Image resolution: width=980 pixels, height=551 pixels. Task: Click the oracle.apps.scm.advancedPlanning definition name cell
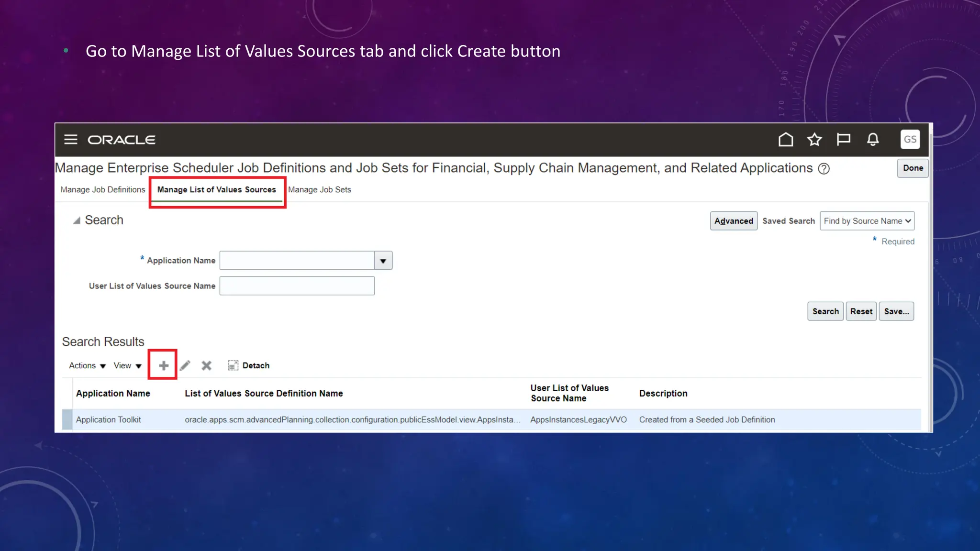pos(353,419)
